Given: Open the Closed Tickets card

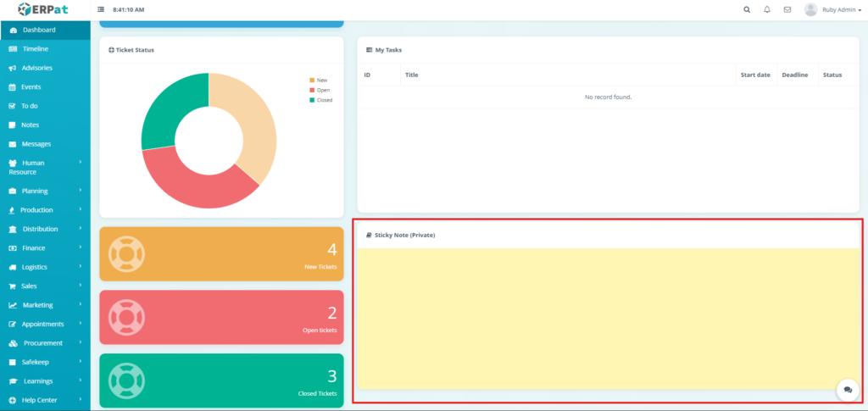Looking at the screenshot, I should [x=221, y=380].
